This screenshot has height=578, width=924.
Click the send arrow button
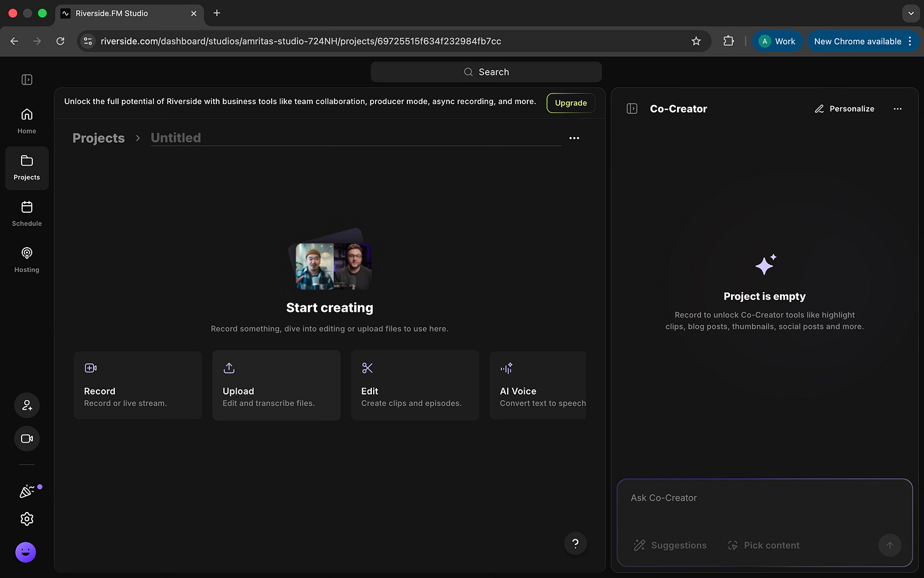click(890, 545)
